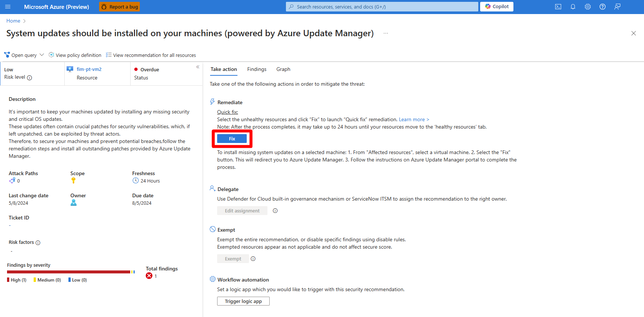Open the ellipsis more options beside title
Viewport: 644px width, 317px height.
(x=386, y=33)
